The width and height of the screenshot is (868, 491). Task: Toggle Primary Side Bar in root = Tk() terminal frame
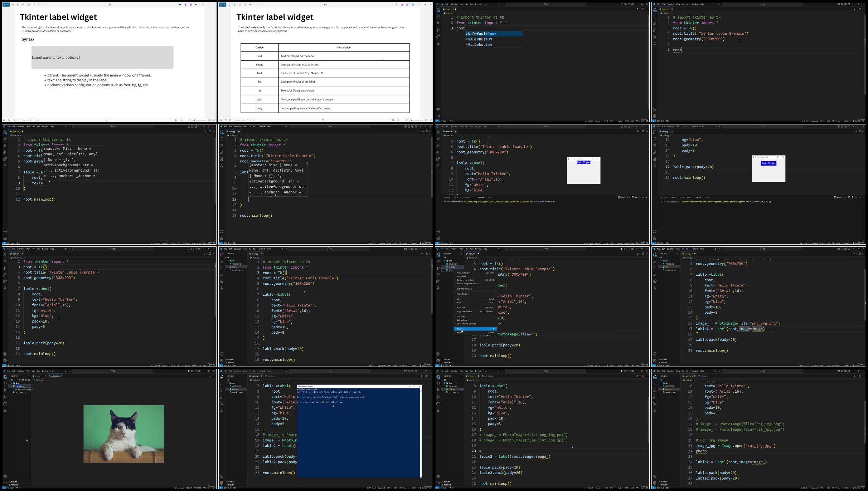(x=622, y=127)
